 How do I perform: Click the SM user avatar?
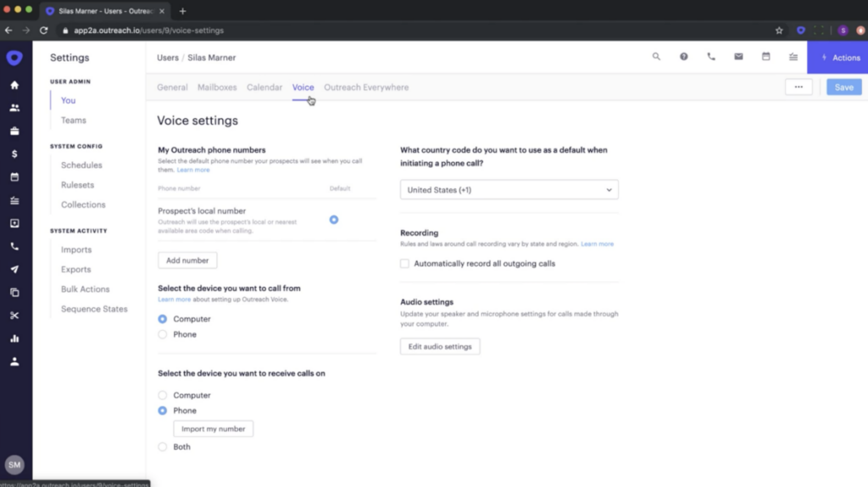(14, 465)
